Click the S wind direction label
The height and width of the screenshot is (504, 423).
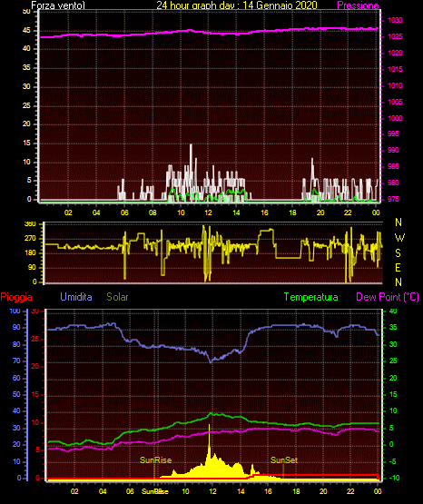pyautogui.click(x=398, y=253)
